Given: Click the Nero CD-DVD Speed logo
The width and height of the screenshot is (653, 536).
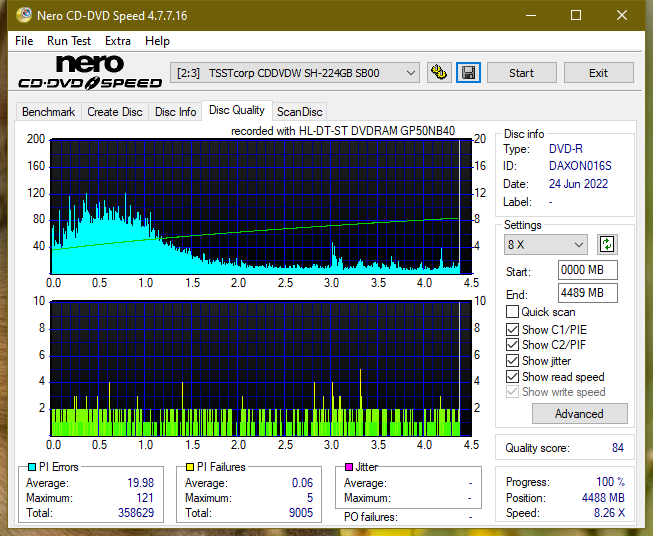Looking at the screenshot, I should (x=90, y=72).
